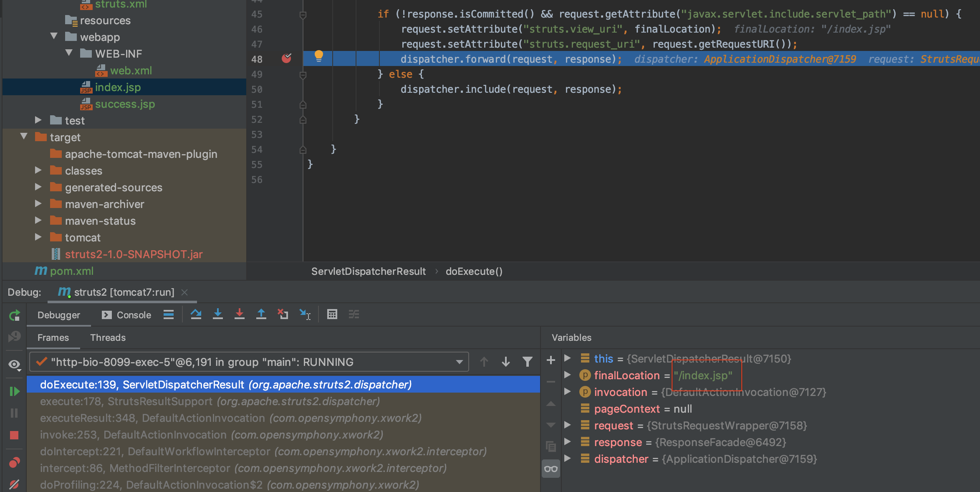Select execute:178 StrutsResultSupport frame
The width and height of the screenshot is (980, 492).
pos(283,401)
